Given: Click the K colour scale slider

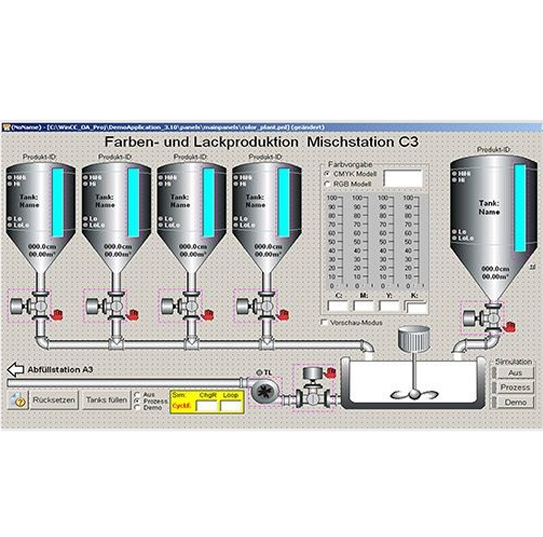Looking at the screenshot, I should pyautogui.click(x=414, y=242).
